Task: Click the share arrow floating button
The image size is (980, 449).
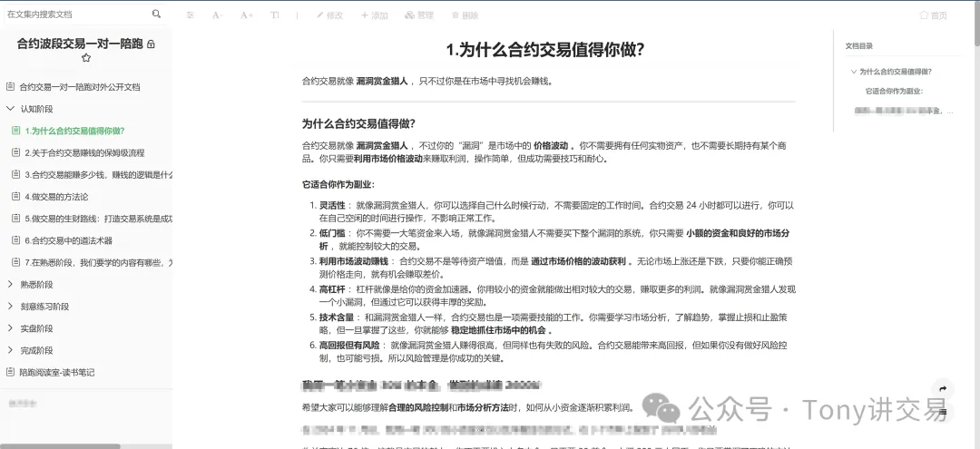Action: 943,389
